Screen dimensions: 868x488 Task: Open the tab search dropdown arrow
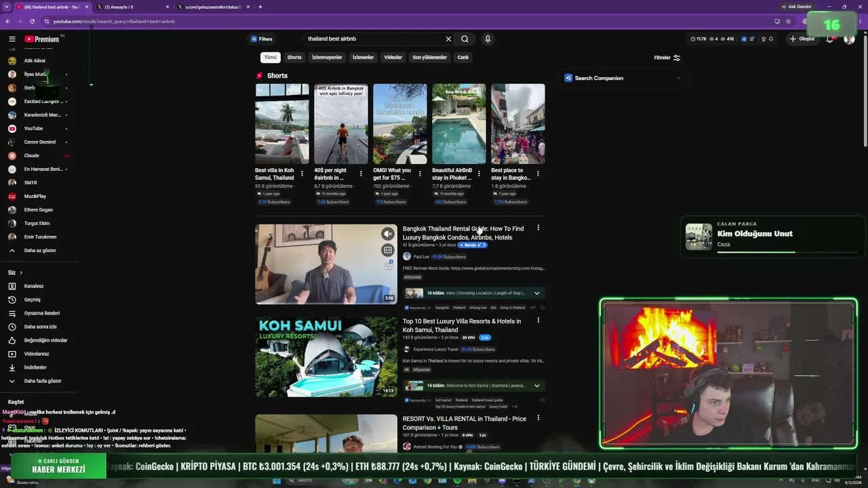tap(7, 7)
